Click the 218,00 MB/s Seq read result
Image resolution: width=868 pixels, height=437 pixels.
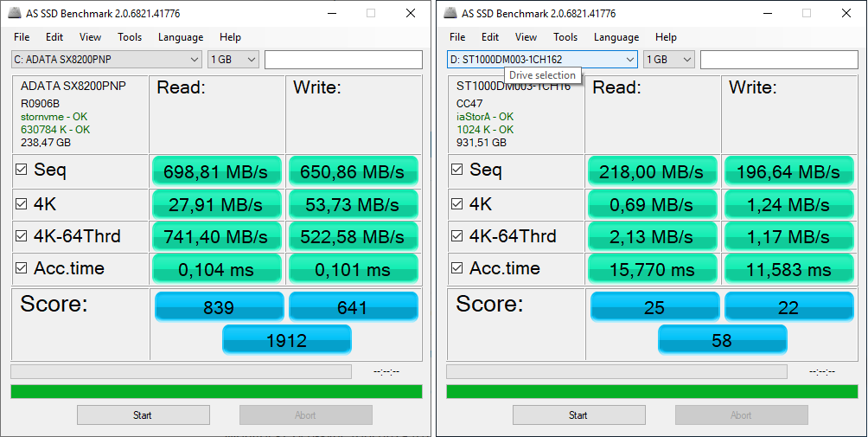point(652,171)
